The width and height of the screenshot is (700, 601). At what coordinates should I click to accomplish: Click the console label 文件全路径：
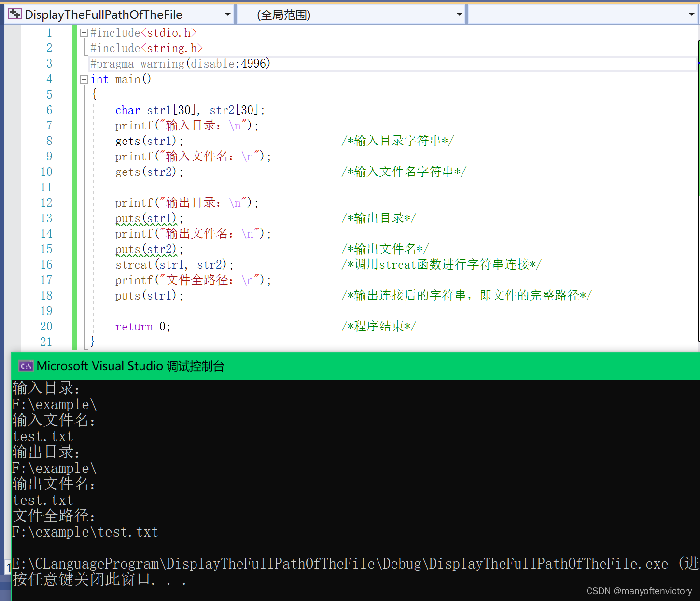coord(54,516)
